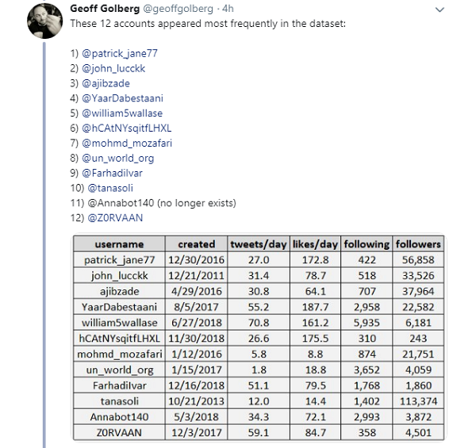Open the @john_lucckk mention
This screenshot has height=448, width=476.
113,68
